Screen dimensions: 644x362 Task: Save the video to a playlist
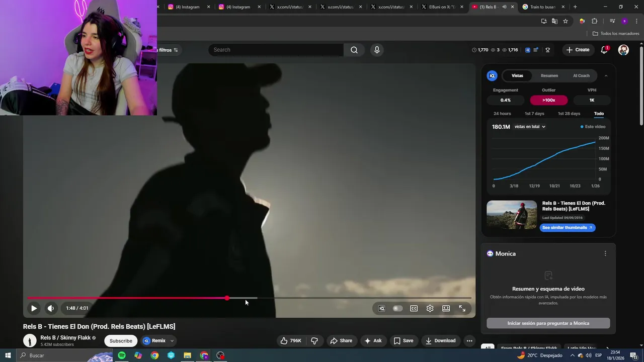point(404,341)
